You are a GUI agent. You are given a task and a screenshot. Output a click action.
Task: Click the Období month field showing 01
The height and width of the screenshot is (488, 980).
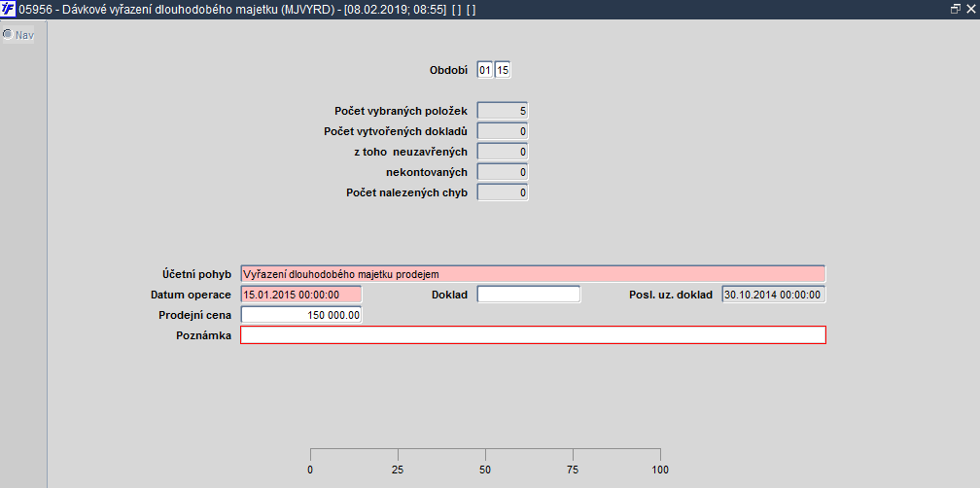point(485,71)
